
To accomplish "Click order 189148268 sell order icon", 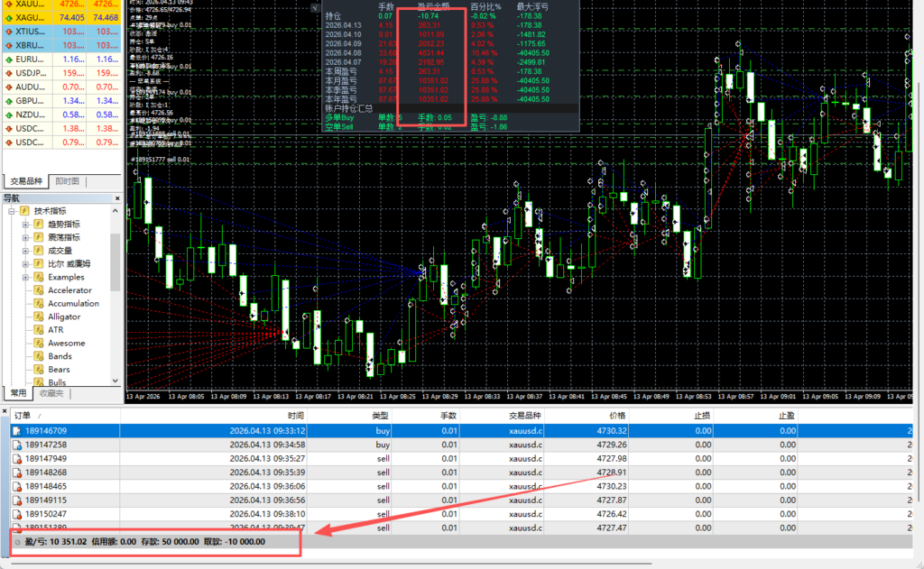I will click(x=16, y=473).
